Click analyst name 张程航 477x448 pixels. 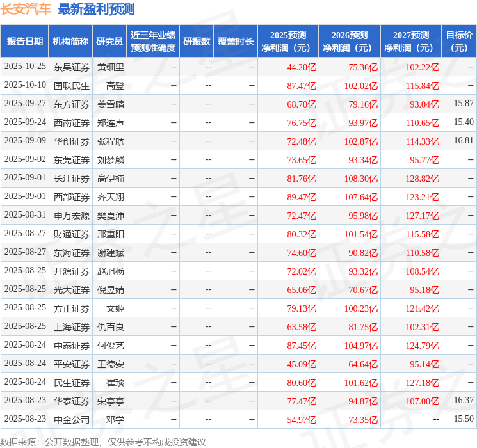coord(111,141)
